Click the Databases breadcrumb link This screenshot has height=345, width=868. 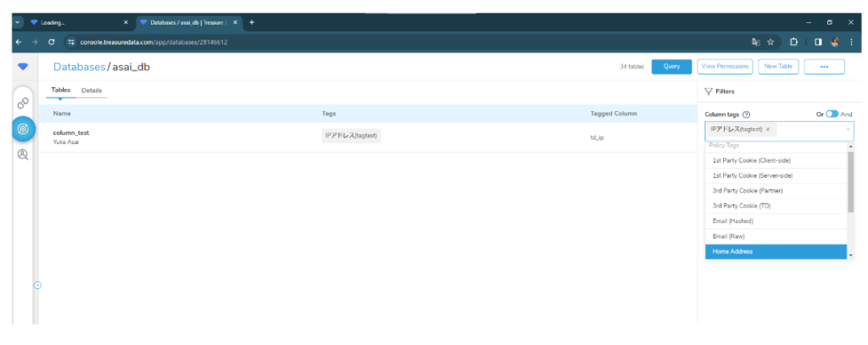point(79,67)
